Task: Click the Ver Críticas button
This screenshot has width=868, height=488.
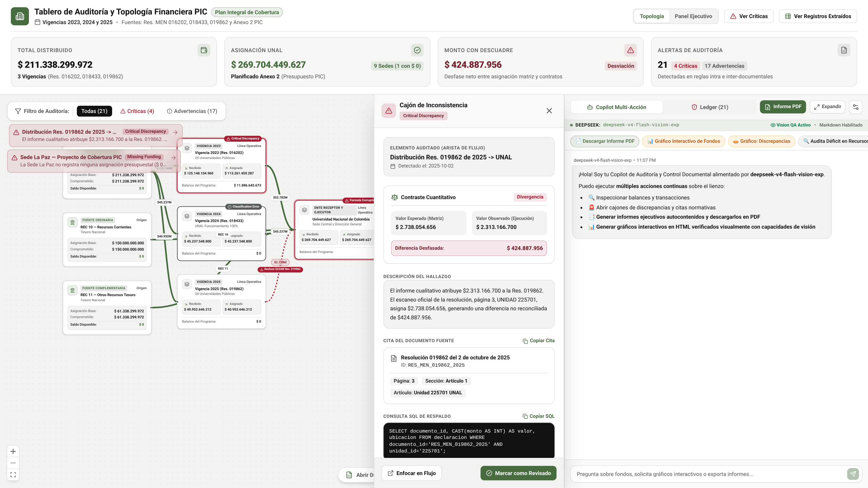Action: (749, 16)
